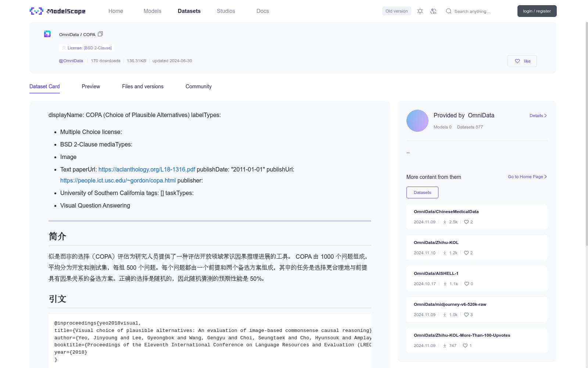
Task: Switch to Files and versions tab
Action: click(x=143, y=86)
